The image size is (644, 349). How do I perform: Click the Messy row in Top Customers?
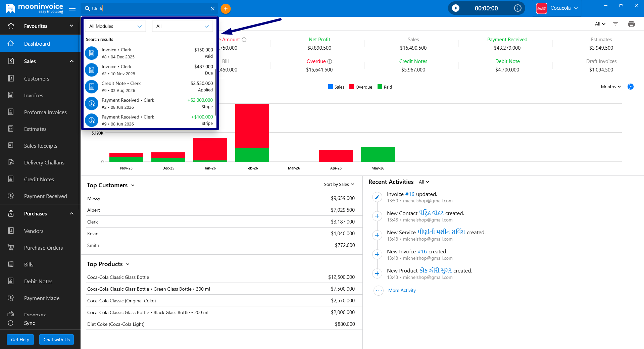(x=221, y=198)
